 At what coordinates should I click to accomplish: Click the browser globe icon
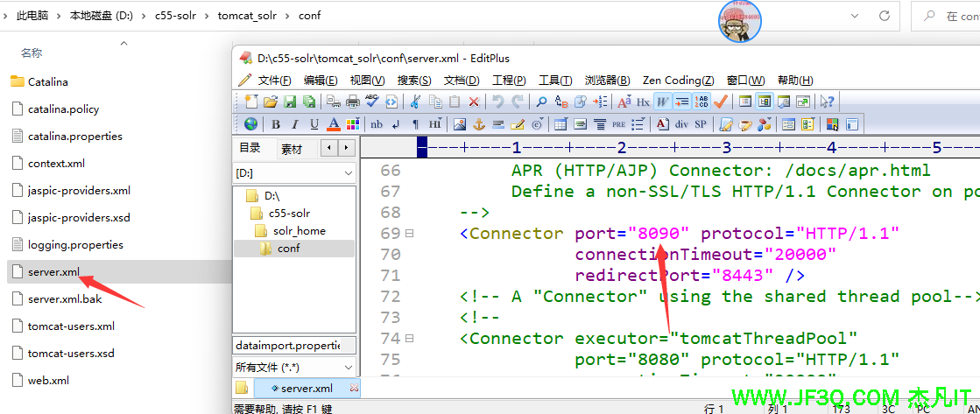pos(251,124)
